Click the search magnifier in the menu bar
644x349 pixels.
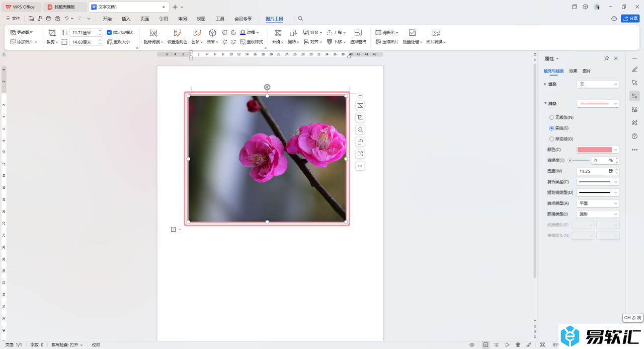point(301,19)
